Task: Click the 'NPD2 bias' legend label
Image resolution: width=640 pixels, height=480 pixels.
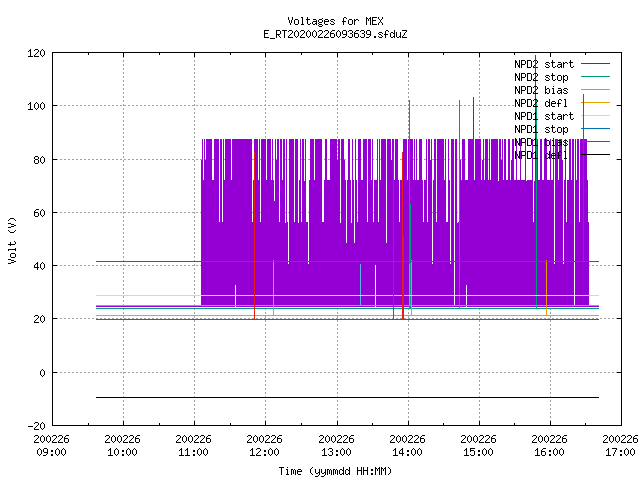Action: click(x=541, y=90)
